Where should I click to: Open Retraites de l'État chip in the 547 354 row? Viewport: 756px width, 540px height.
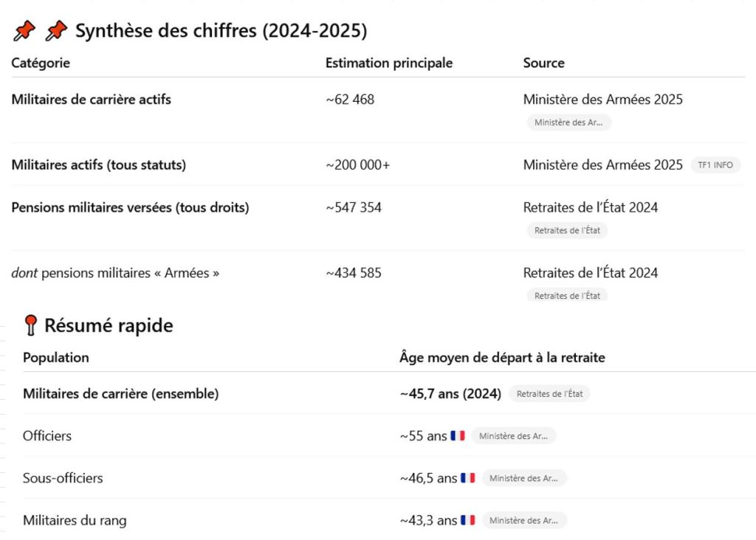567,230
